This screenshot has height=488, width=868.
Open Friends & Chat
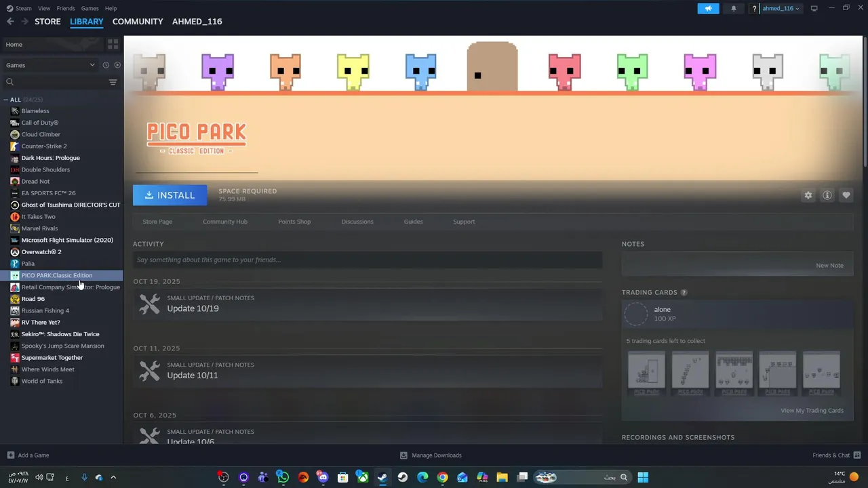pos(836,455)
